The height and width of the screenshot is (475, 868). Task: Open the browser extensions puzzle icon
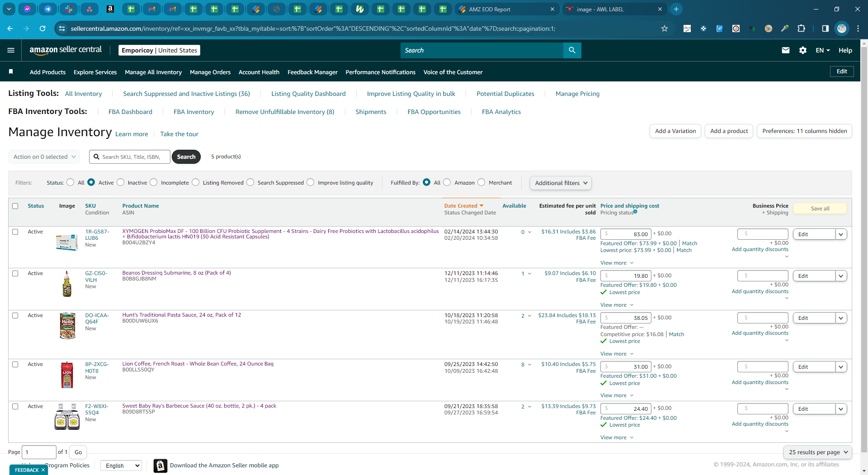point(801,28)
